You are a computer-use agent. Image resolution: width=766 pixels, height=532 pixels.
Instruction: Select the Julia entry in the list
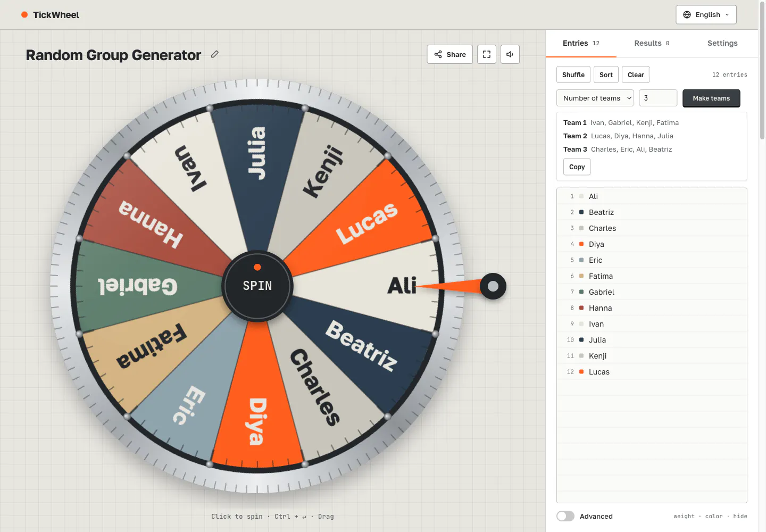[x=652, y=340]
